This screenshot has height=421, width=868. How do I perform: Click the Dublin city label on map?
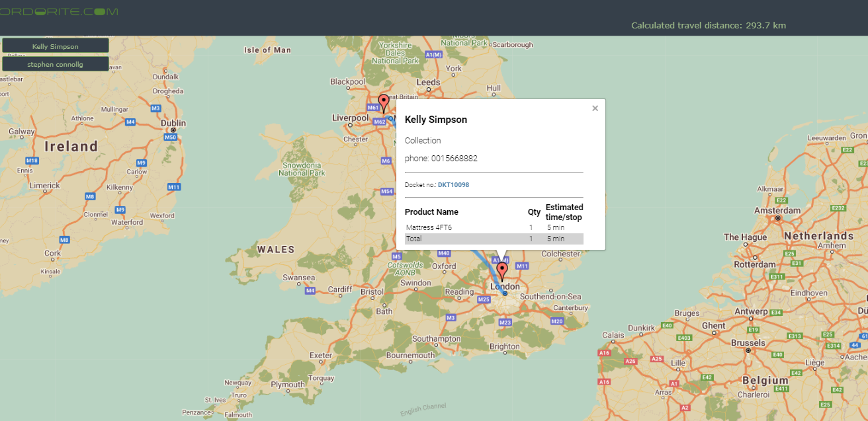173,123
